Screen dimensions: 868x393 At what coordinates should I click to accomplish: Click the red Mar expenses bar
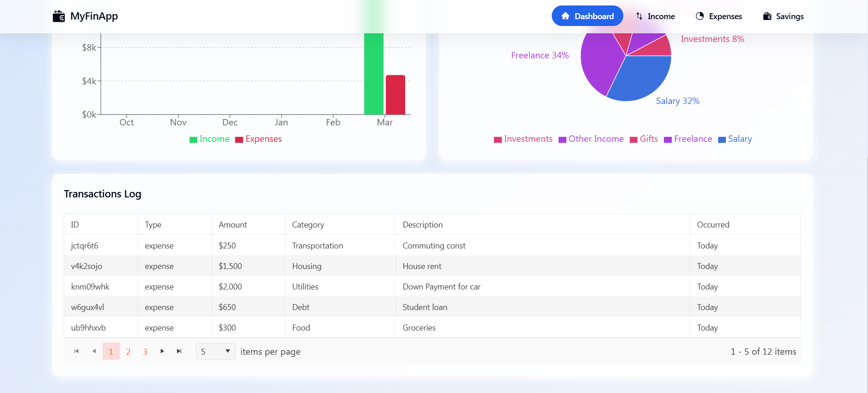(x=395, y=95)
